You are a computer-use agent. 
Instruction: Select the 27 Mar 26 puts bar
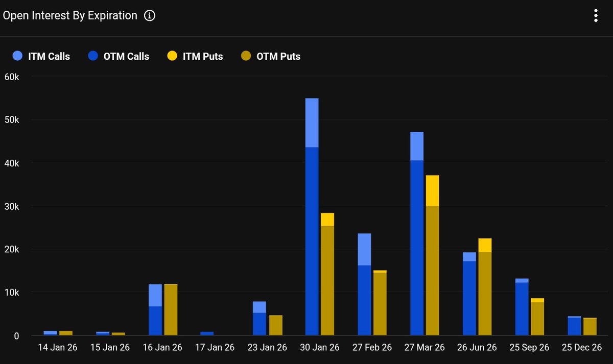[432, 255]
